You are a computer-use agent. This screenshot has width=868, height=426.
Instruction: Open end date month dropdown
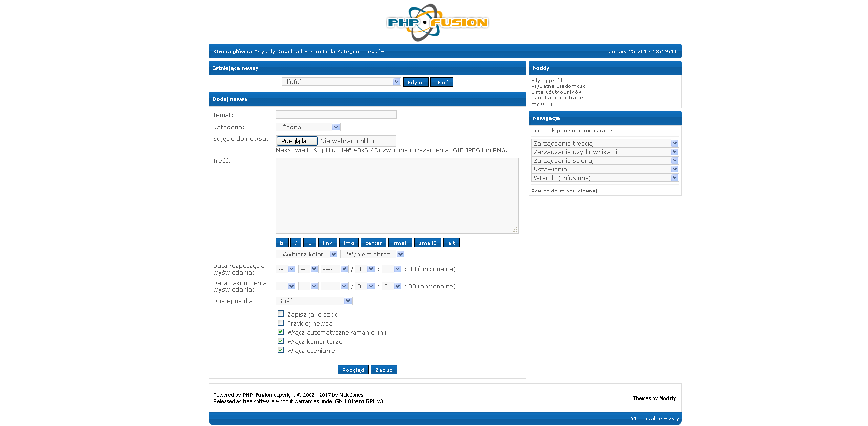click(308, 286)
